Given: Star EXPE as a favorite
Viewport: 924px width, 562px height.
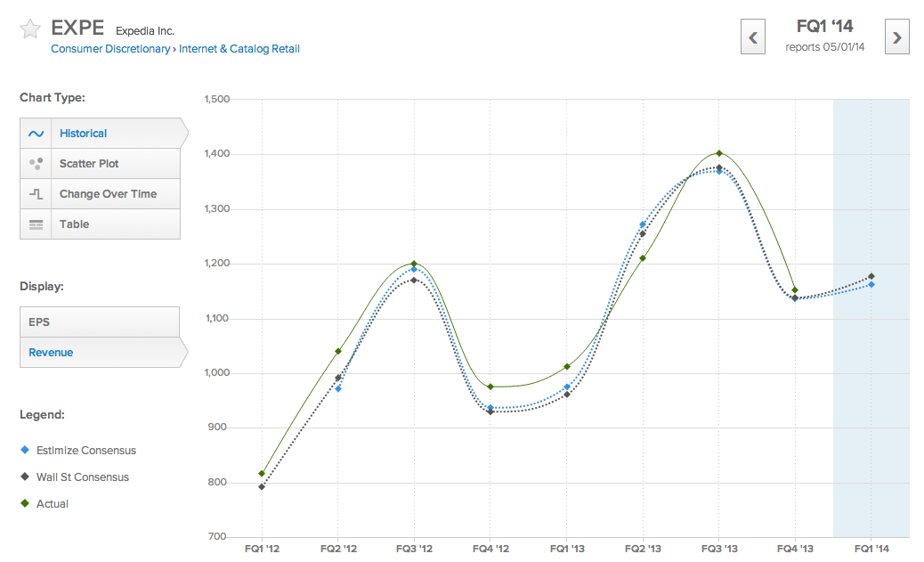Looking at the screenshot, I should (x=30, y=29).
